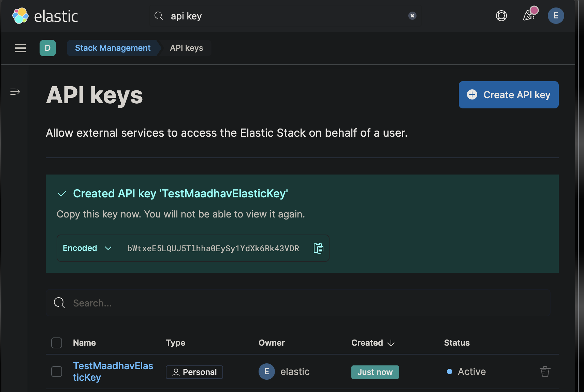Viewport: 584px width, 392px height.
Task: Open the help menu lifebuoy icon
Action: (501, 16)
